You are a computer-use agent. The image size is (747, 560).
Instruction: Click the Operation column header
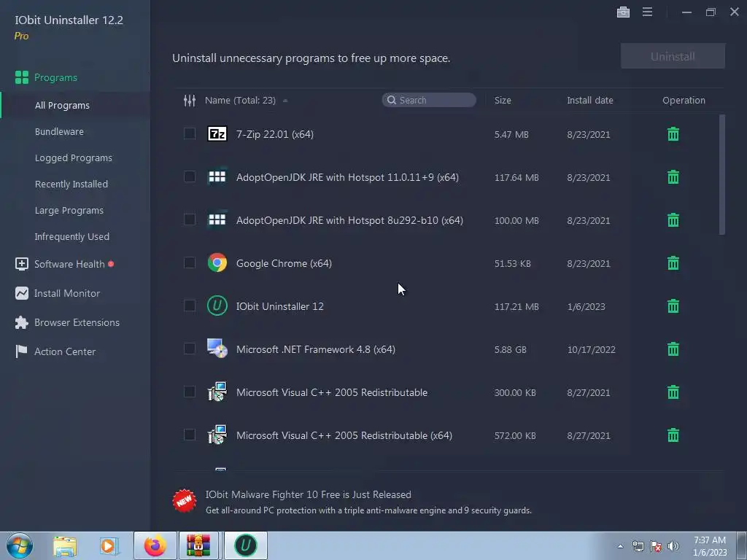coord(684,100)
